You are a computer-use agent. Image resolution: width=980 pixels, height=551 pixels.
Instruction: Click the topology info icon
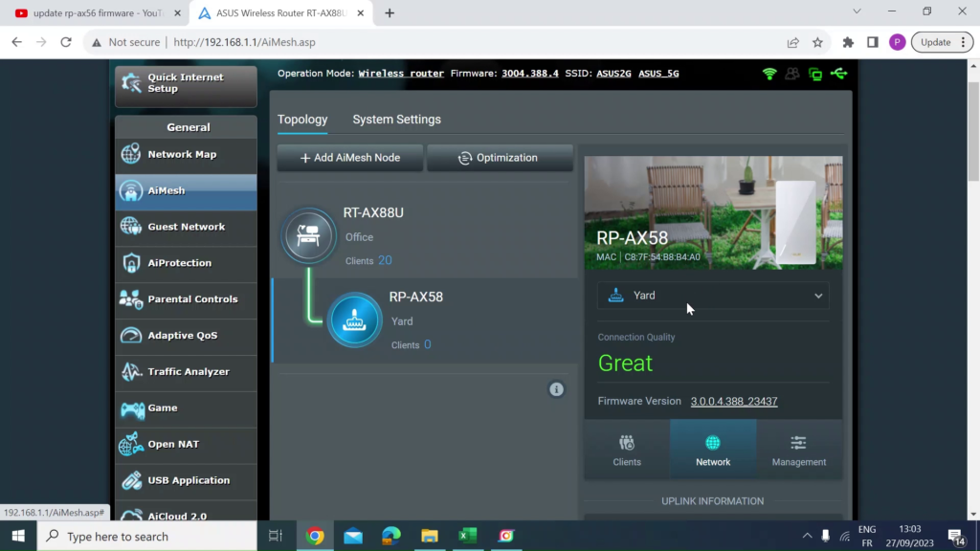pyautogui.click(x=556, y=389)
